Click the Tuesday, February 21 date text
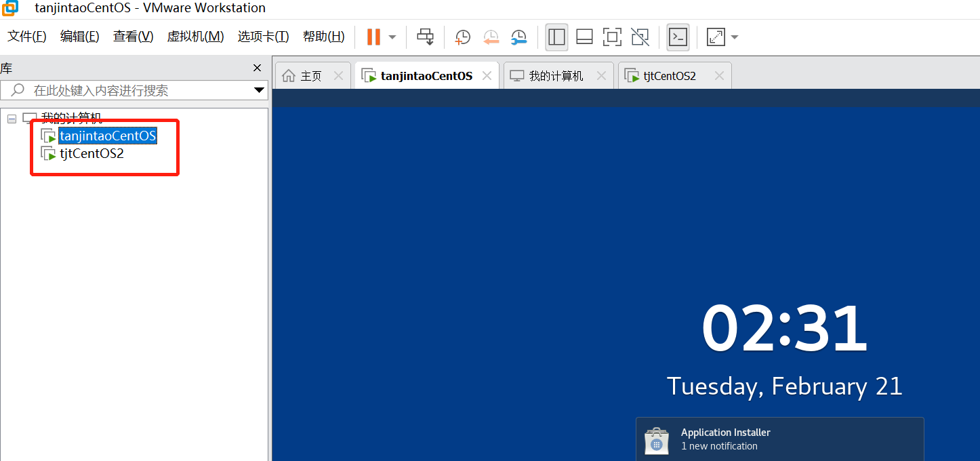 [785, 386]
